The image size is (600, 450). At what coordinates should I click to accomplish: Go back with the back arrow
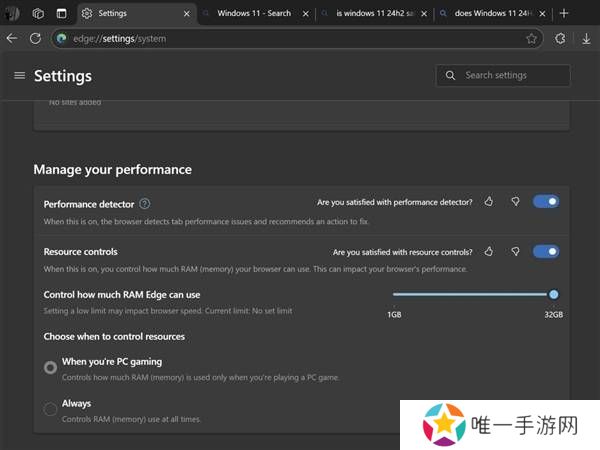[x=12, y=38]
